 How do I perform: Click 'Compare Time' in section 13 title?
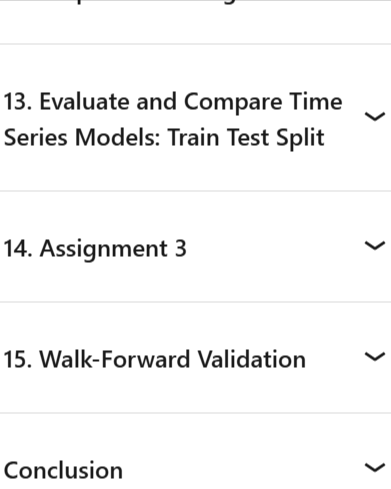pos(263,102)
